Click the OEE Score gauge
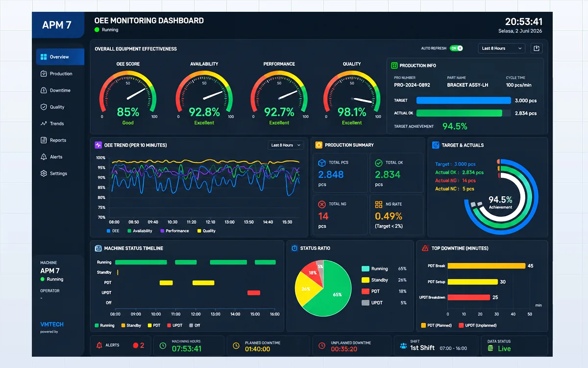This screenshot has height=368, width=588. (x=128, y=96)
